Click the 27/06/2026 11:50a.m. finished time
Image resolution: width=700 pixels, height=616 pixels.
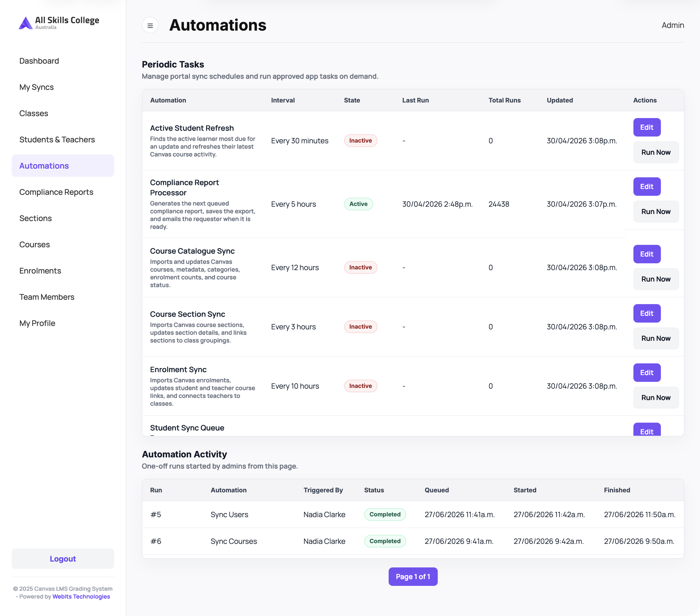coord(639,515)
